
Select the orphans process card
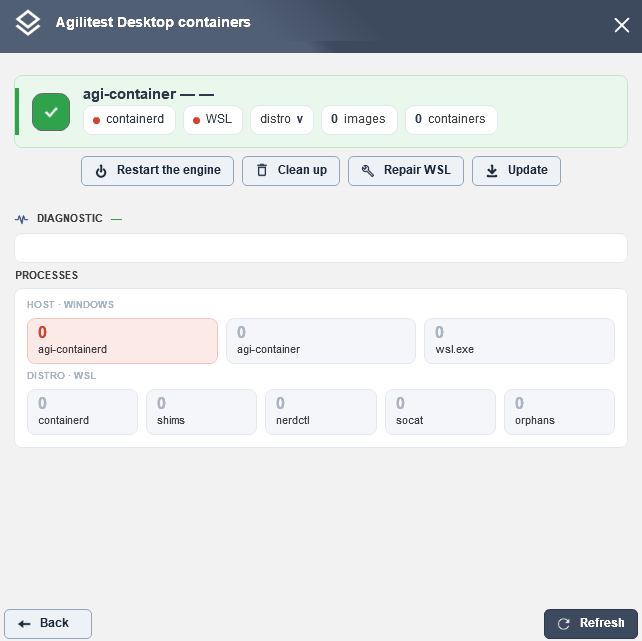point(559,412)
